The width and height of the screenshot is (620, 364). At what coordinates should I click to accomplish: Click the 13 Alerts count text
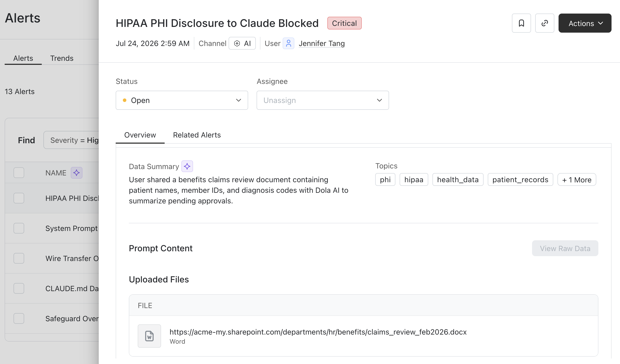pos(20,92)
